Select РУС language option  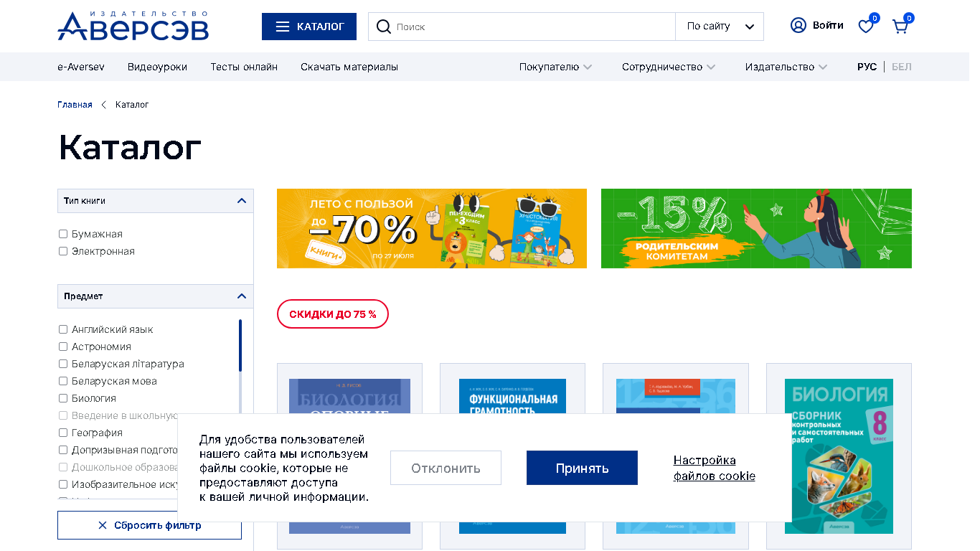(867, 67)
